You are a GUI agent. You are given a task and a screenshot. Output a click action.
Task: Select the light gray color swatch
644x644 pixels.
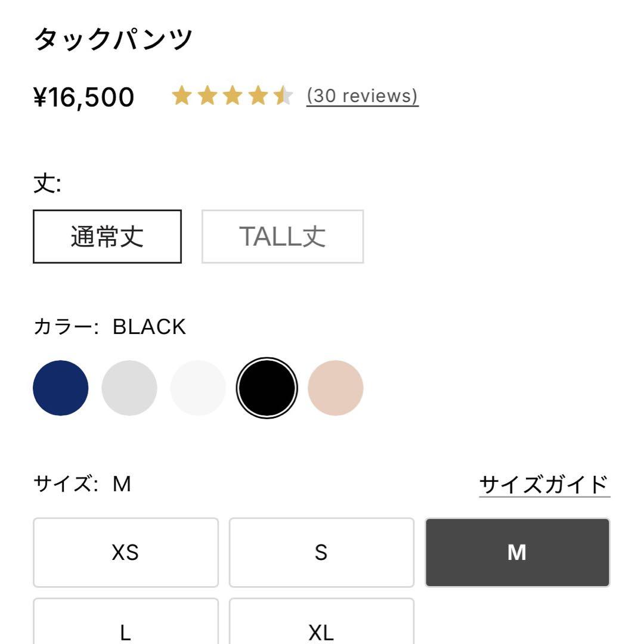129,388
